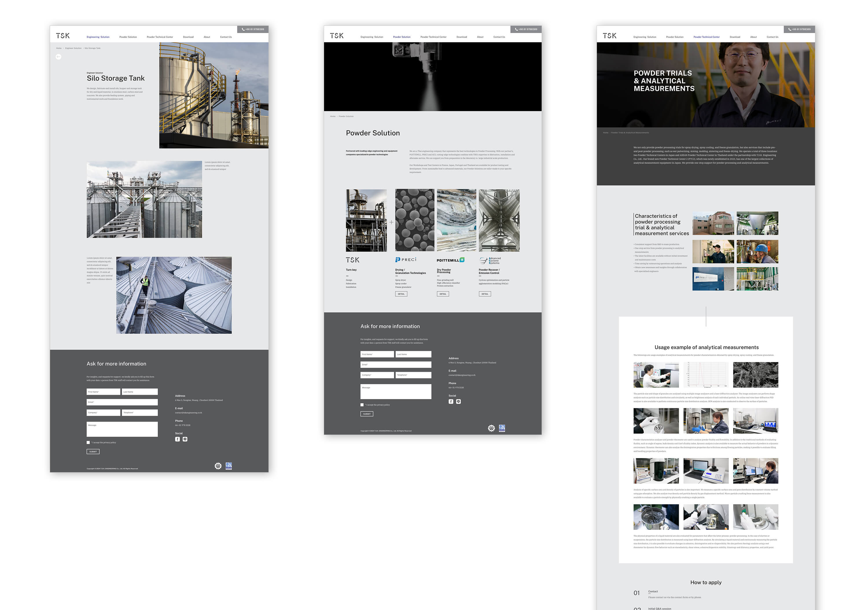Click the gear certification emblem in Silo Storage Tank page footer
This screenshot has height=610, width=868.
tap(218, 466)
